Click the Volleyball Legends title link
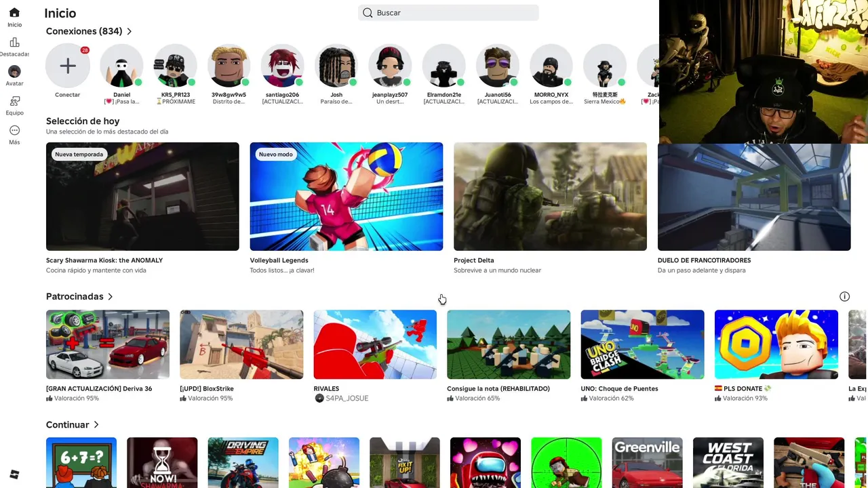This screenshot has height=488, width=868. tap(279, 260)
